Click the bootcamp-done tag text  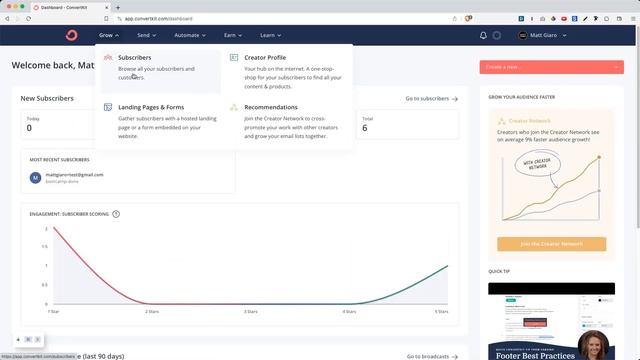(62, 182)
